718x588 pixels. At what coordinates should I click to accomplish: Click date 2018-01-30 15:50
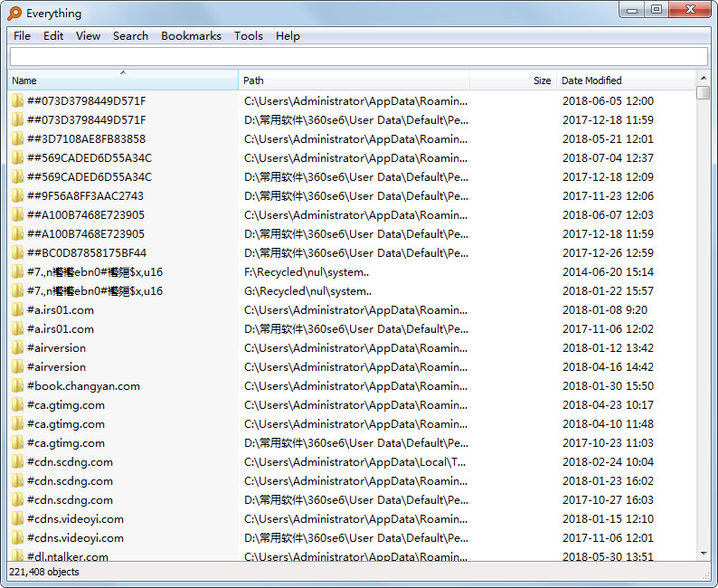(x=608, y=386)
